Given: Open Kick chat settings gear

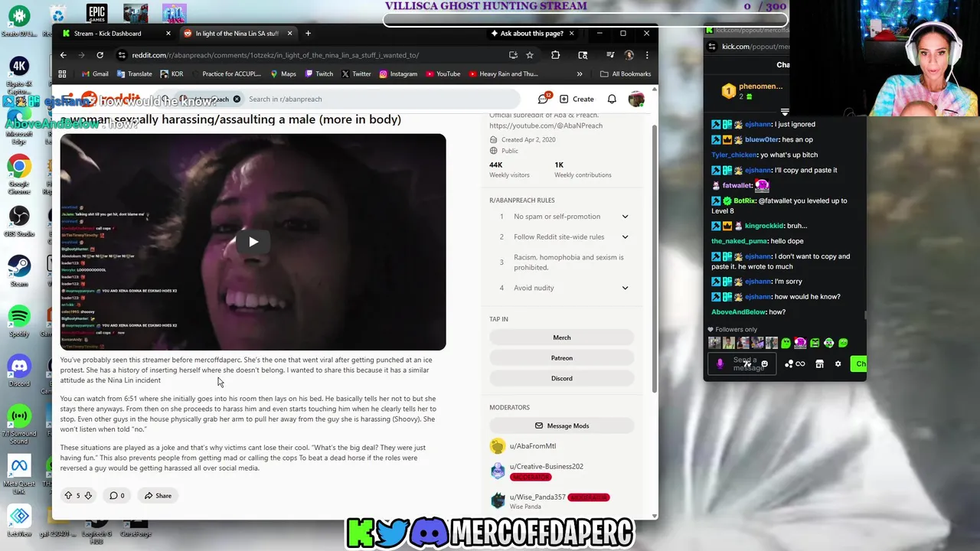Looking at the screenshot, I should (838, 364).
